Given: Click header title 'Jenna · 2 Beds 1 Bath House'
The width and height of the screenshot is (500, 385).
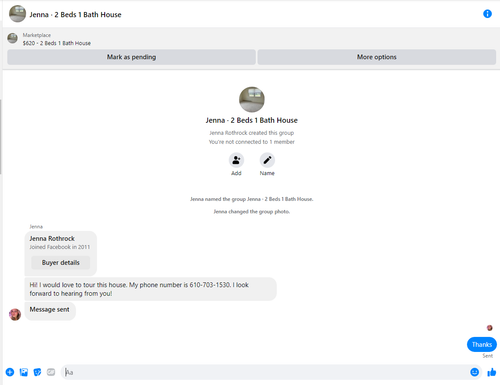Looking at the screenshot, I should (x=75, y=15).
